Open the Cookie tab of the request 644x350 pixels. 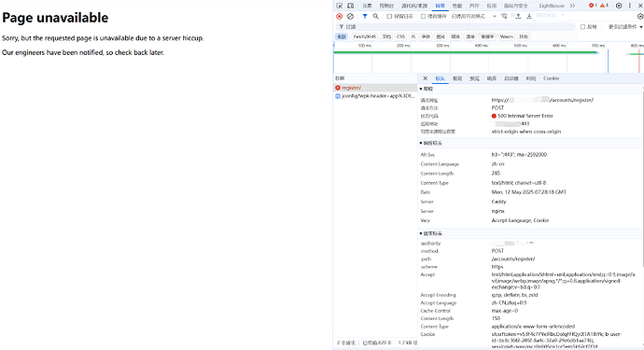[x=552, y=78]
